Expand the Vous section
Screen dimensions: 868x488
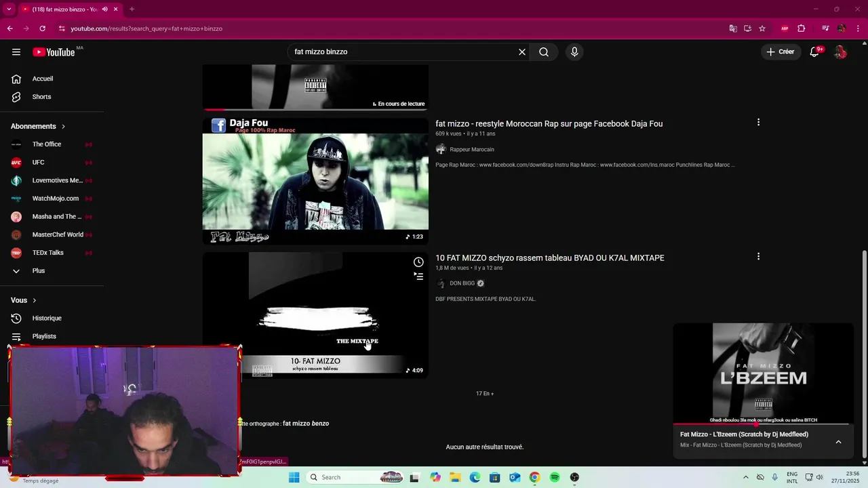point(24,300)
